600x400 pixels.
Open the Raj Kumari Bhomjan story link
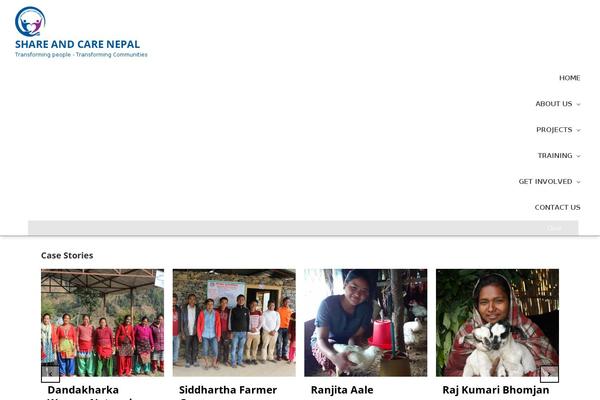click(x=496, y=390)
